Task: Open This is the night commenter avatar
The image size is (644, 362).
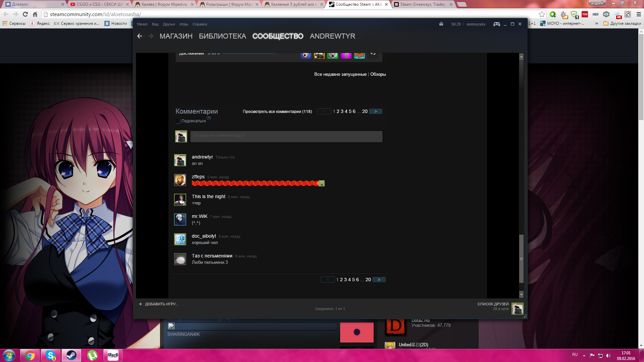Action: [180, 200]
